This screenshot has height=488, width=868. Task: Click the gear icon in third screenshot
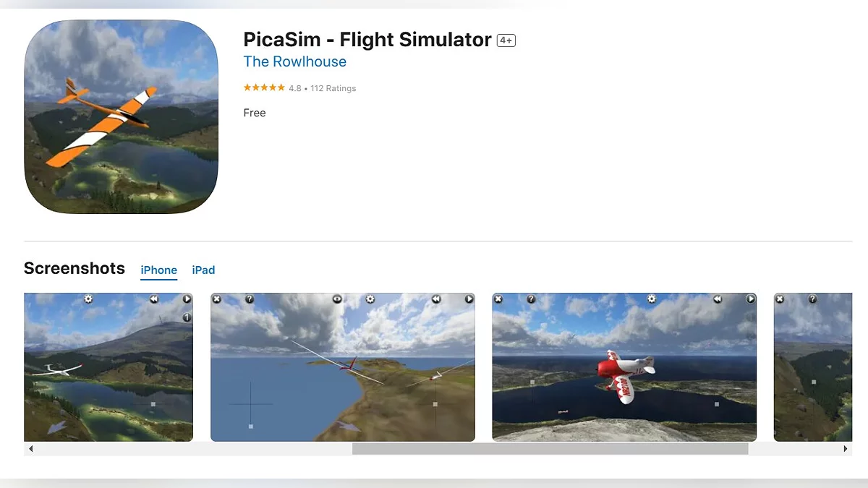[x=652, y=299]
